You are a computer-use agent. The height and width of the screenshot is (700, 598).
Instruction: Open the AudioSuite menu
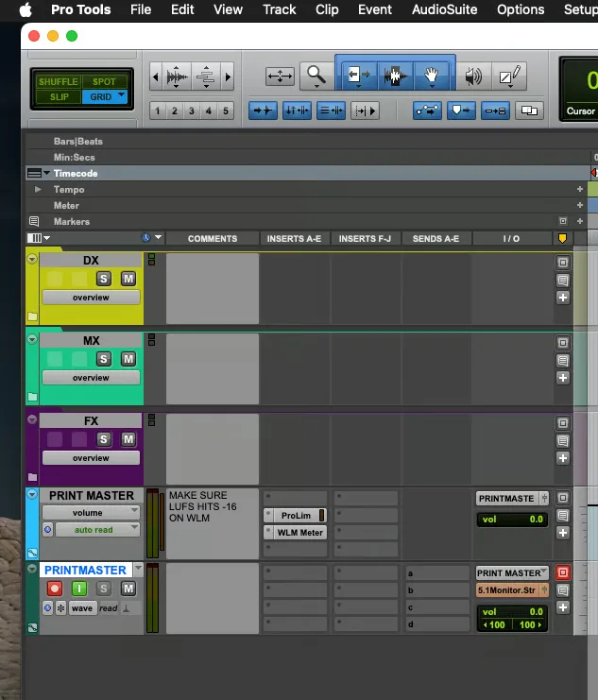click(x=444, y=9)
